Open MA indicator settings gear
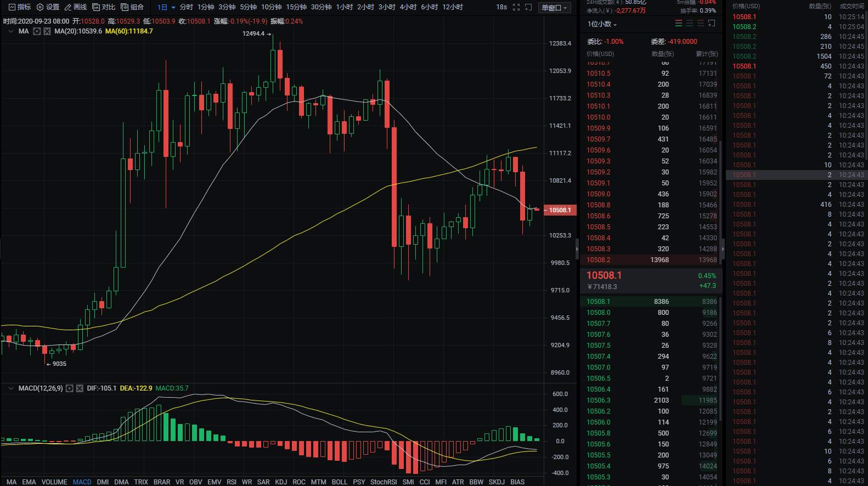Viewport: 868px width, 486px height. tap(37, 31)
